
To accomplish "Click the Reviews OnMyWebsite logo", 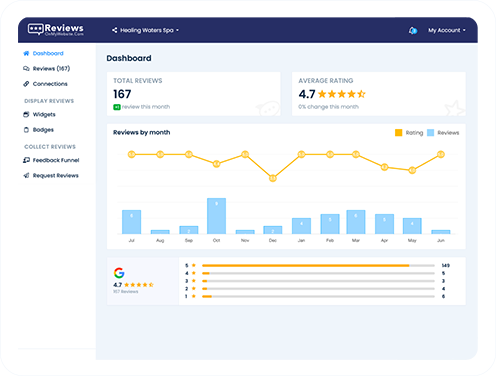I will [x=56, y=30].
